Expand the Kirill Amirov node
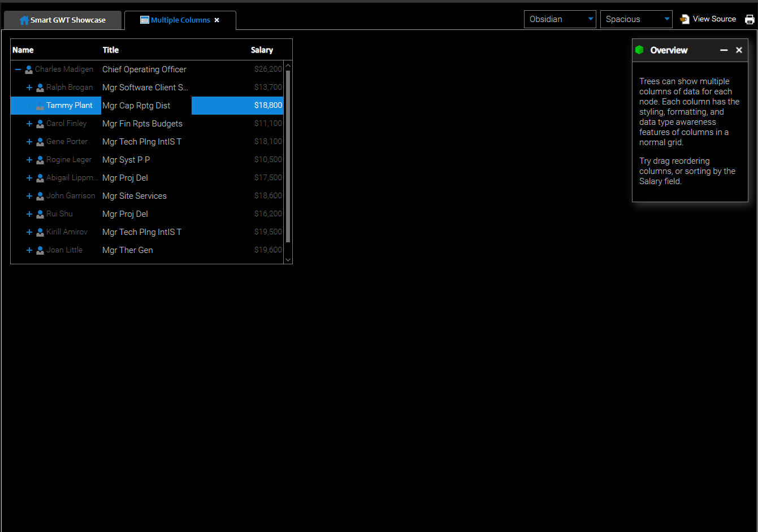 click(29, 232)
